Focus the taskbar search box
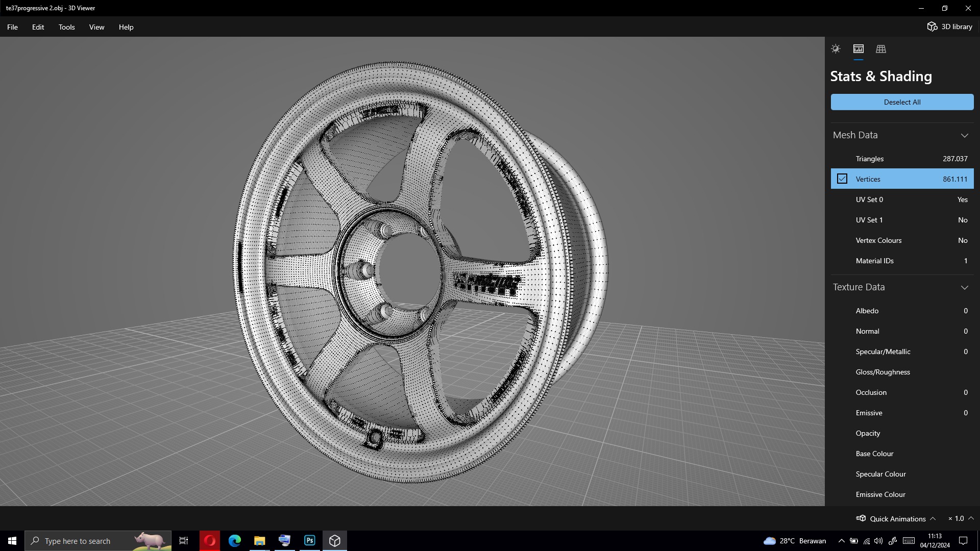 click(98, 541)
